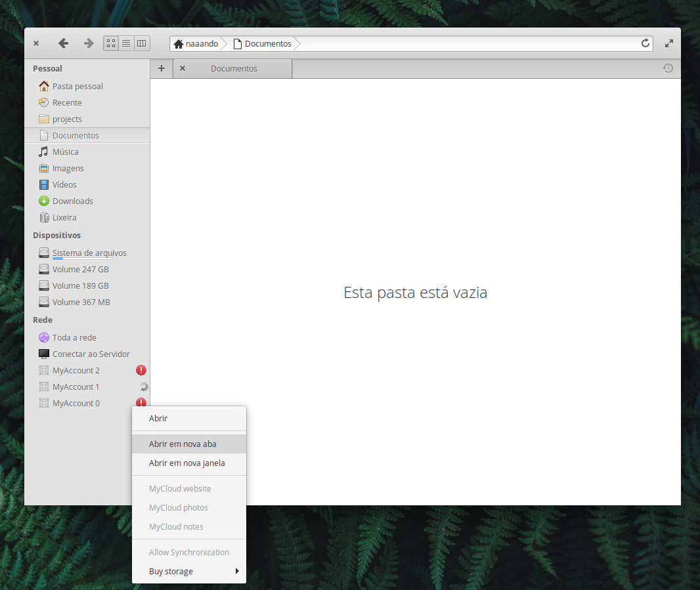Open Sistema de arquivos device
The image size is (700, 590).
tap(87, 253)
